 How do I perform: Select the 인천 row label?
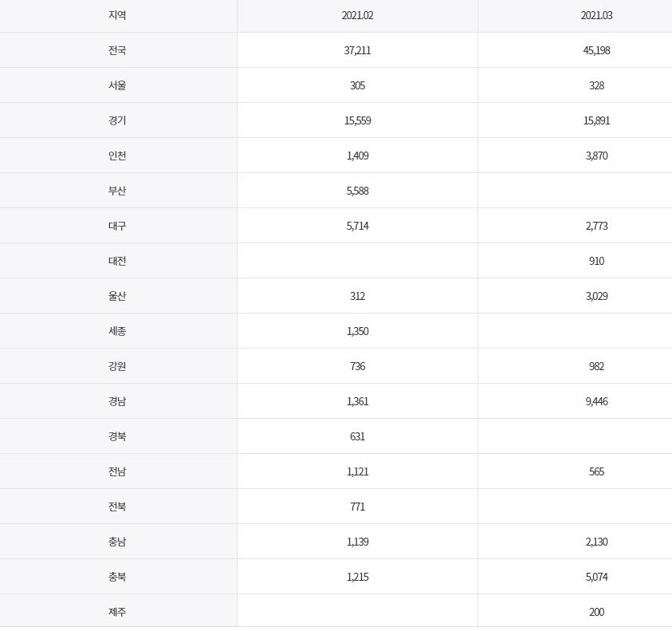pos(117,156)
